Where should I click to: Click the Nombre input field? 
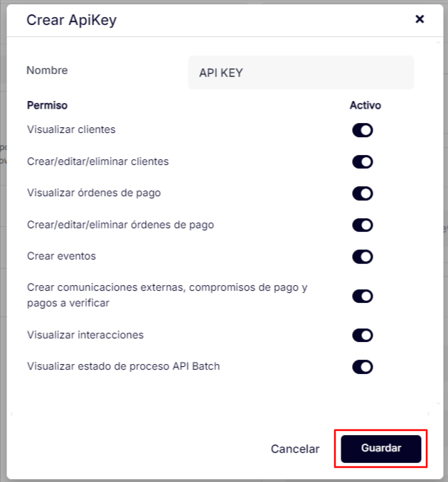pyautogui.click(x=301, y=73)
